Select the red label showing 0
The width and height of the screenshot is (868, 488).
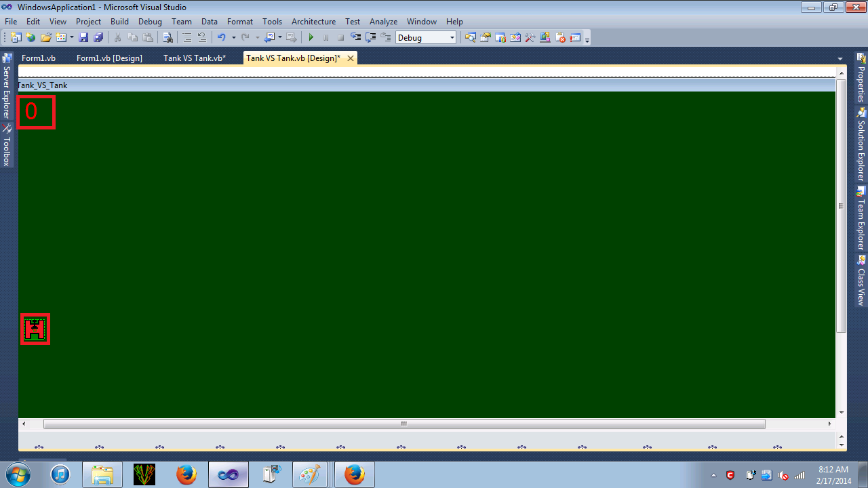(x=35, y=112)
